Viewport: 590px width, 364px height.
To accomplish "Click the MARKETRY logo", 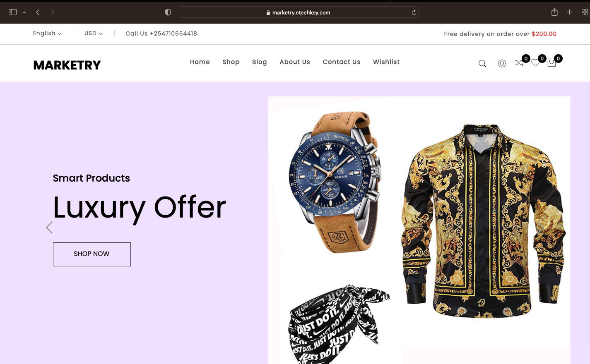I will (67, 65).
